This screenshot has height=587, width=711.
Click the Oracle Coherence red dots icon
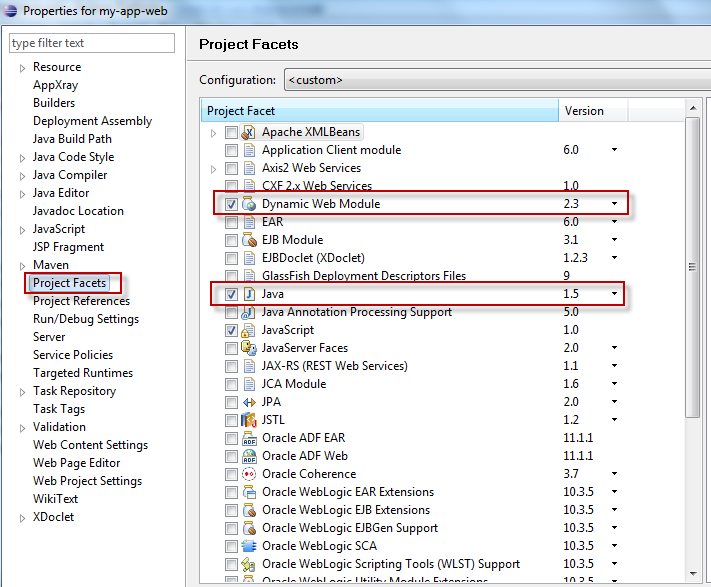click(x=249, y=474)
